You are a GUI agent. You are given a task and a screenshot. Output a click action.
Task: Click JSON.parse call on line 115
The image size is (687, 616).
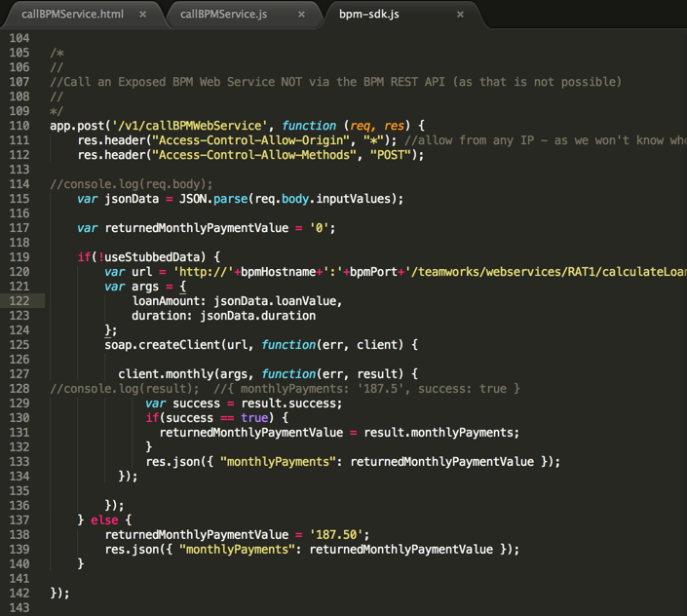point(213,199)
